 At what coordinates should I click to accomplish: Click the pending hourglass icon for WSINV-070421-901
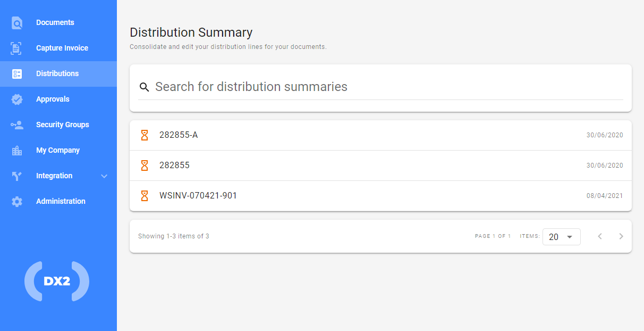click(x=144, y=195)
